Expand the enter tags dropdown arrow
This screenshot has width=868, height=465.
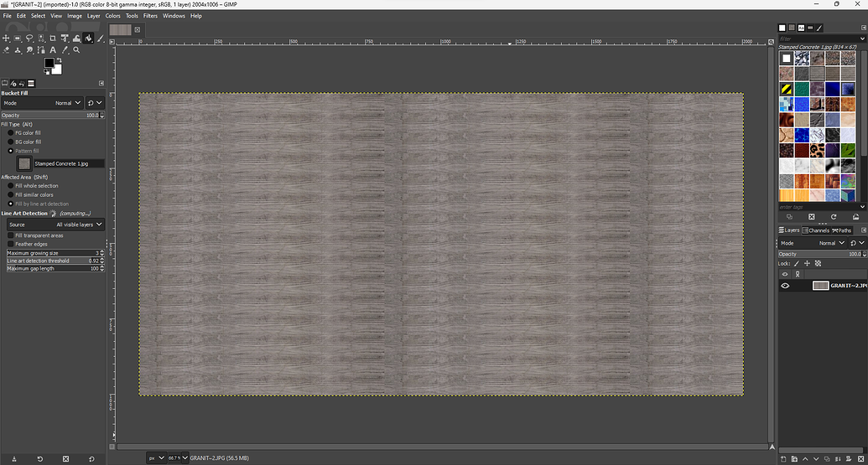(x=862, y=207)
